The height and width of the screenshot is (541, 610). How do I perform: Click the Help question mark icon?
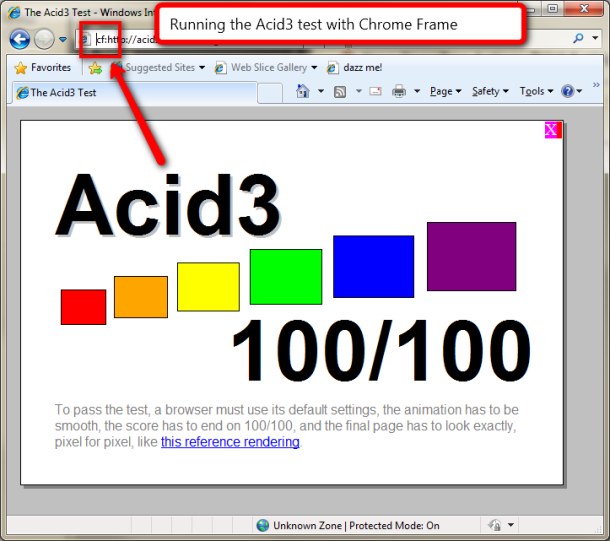click(x=567, y=92)
